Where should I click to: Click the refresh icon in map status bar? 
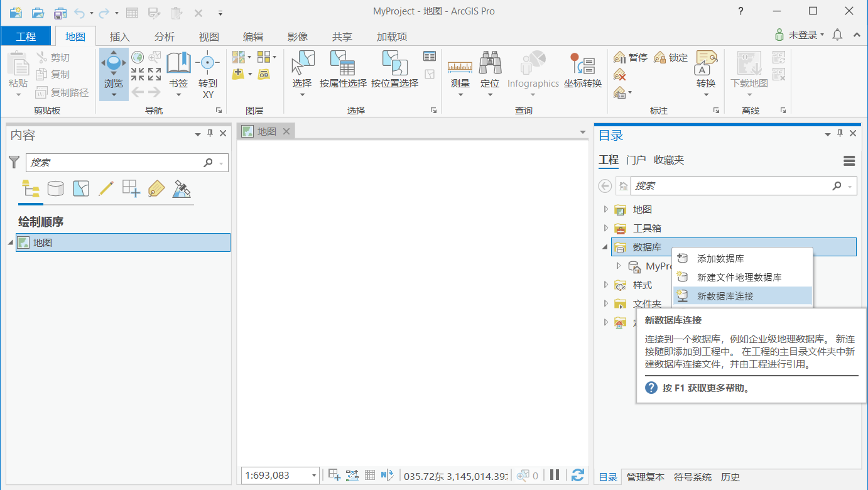point(578,475)
